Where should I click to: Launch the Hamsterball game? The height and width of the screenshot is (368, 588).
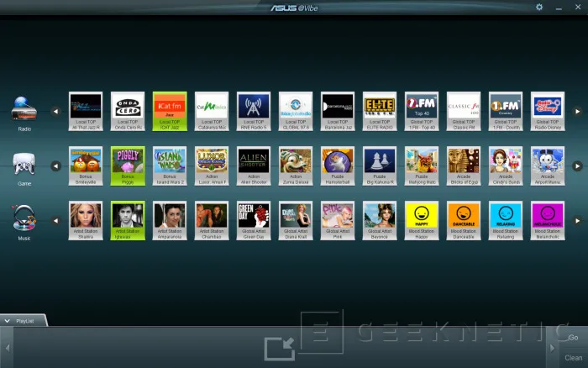[x=338, y=166]
